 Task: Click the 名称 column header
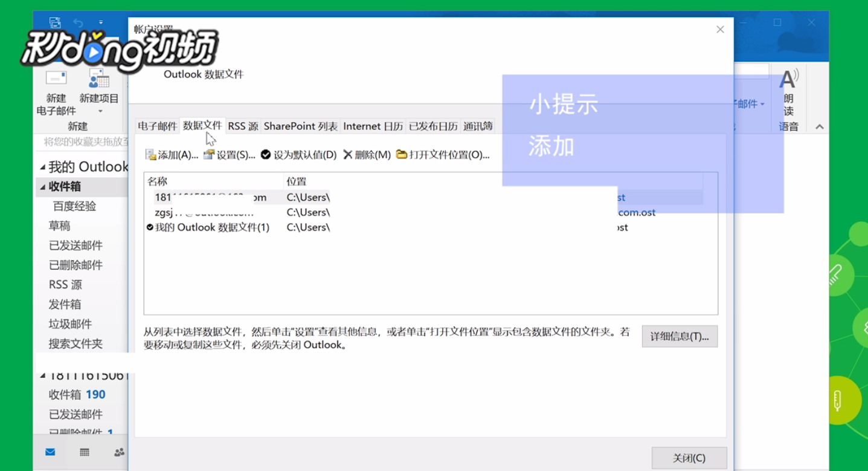pyautogui.click(x=214, y=181)
